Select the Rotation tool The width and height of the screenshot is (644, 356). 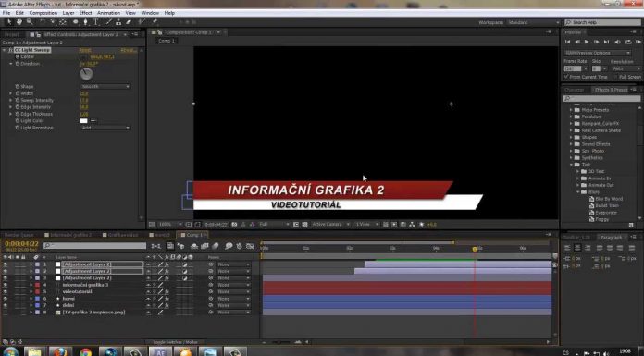[x=43, y=22]
